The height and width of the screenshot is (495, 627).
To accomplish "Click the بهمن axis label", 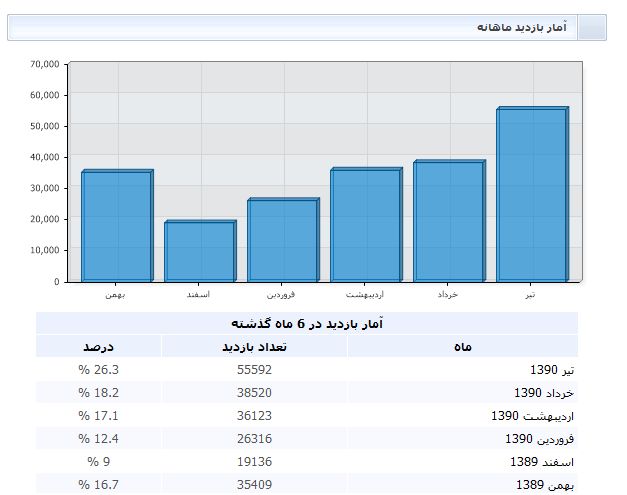I will tap(115, 295).
